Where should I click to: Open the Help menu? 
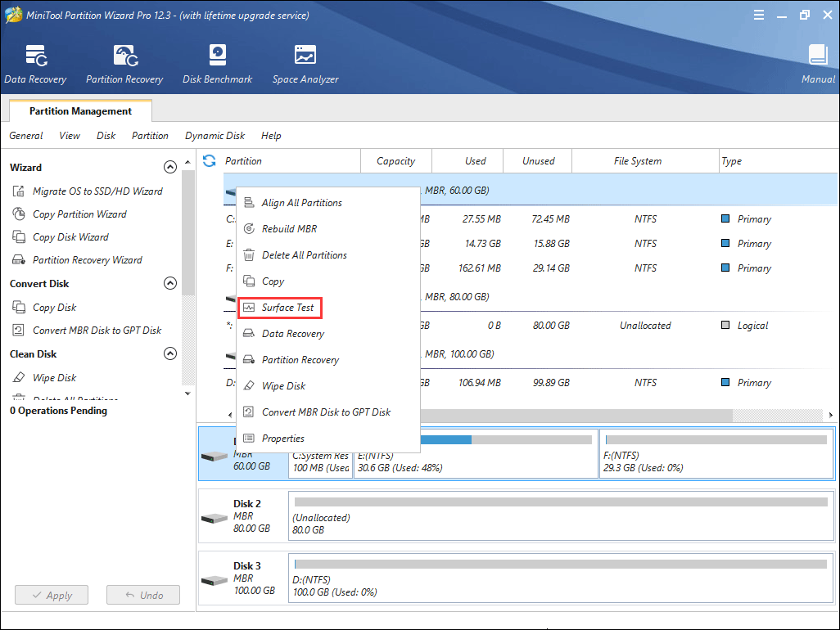coord(271,136)
